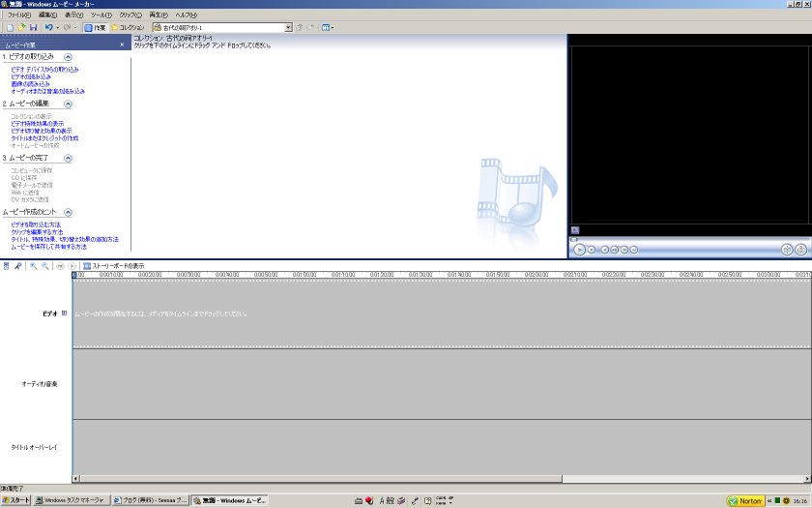Click the back (rewind) preview control
Screen dimensions: 812x508
604,250
